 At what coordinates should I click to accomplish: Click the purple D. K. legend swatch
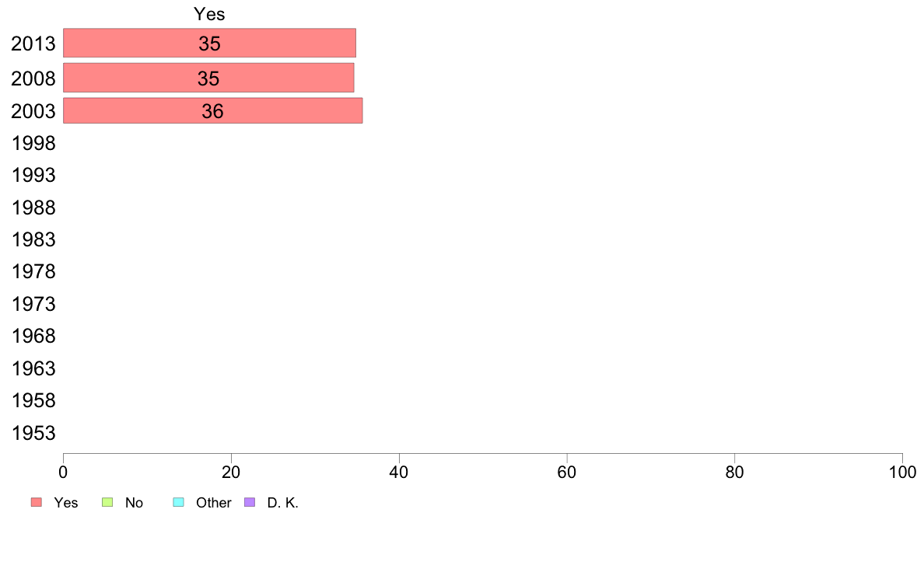point(250,502)
